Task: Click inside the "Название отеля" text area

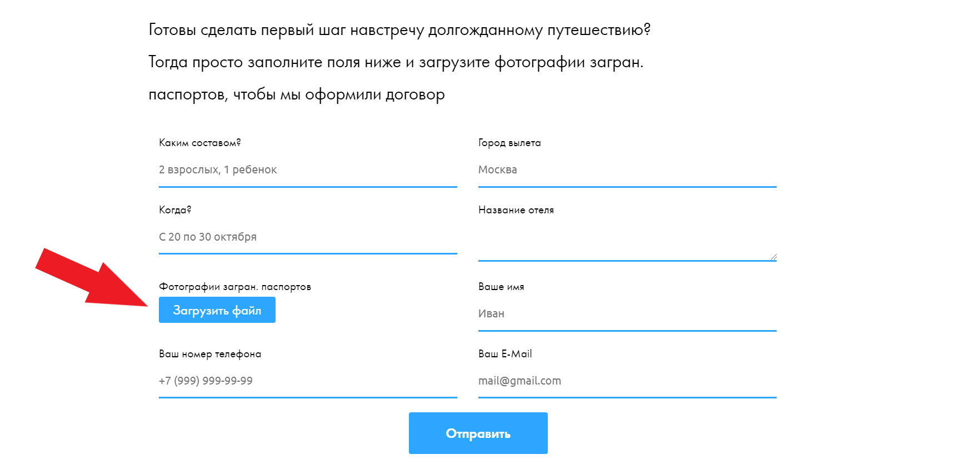Action: tap(627, 240)
